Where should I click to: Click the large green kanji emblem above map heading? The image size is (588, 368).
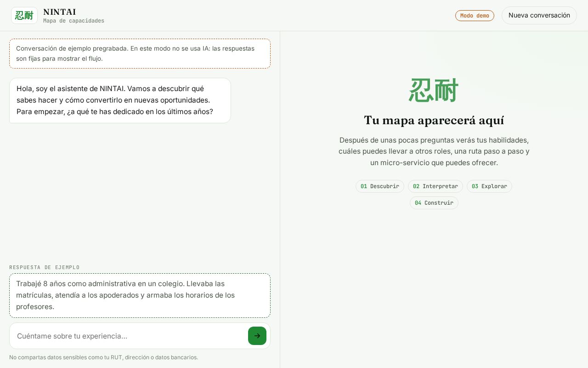(434, 90)
